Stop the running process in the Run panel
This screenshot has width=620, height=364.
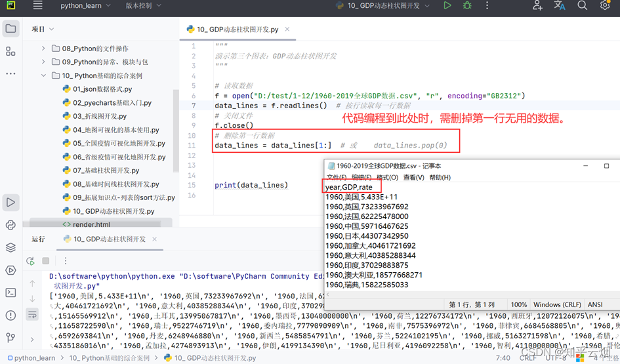pos(46,261)
